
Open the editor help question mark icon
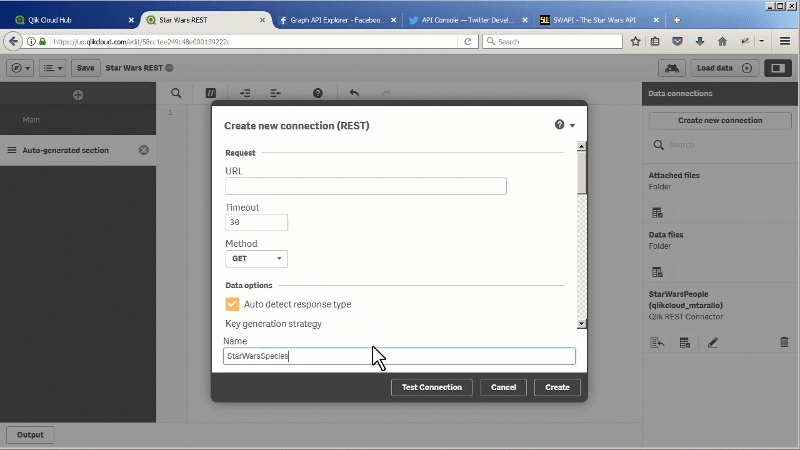coord(318,93)
